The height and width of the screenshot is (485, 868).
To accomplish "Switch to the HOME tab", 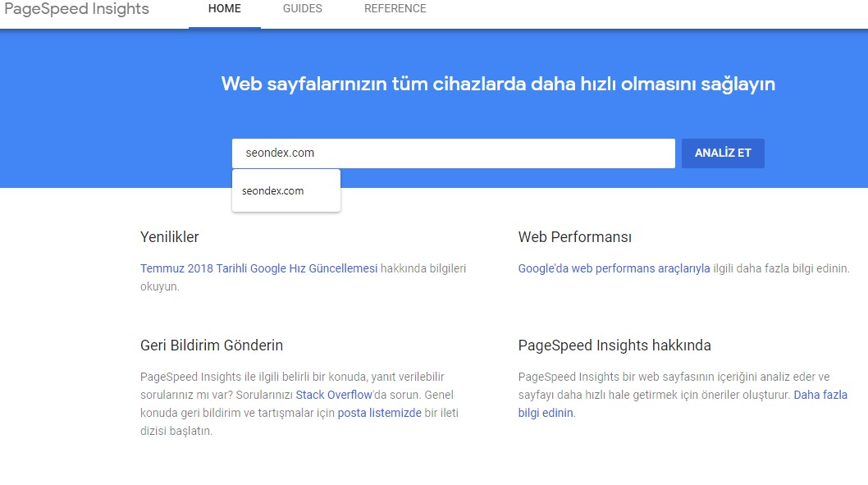I will click(225, 8).
